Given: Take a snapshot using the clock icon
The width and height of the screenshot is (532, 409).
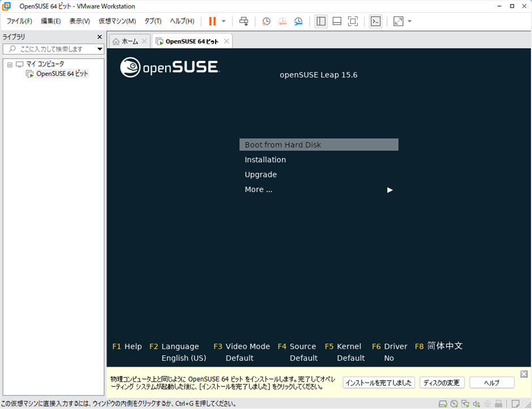Looking at the screenshot, I should [266, 21].
